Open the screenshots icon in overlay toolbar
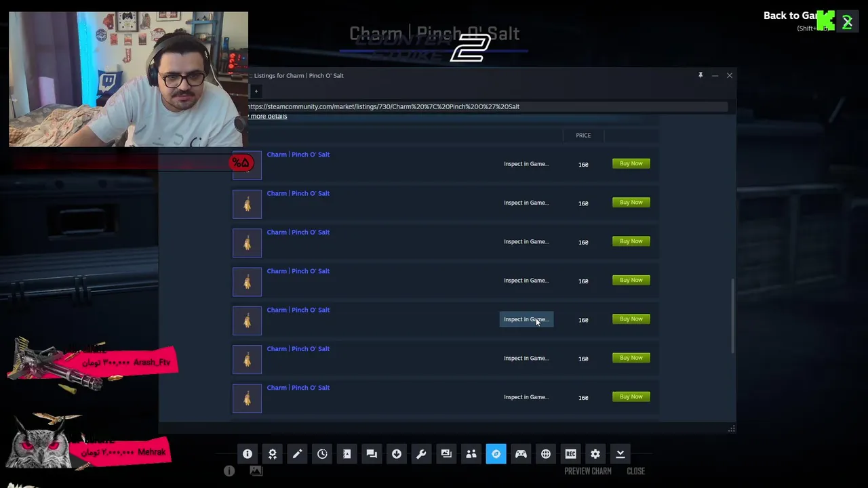Screen dimensions: 868x488 (x=446, y=454)
